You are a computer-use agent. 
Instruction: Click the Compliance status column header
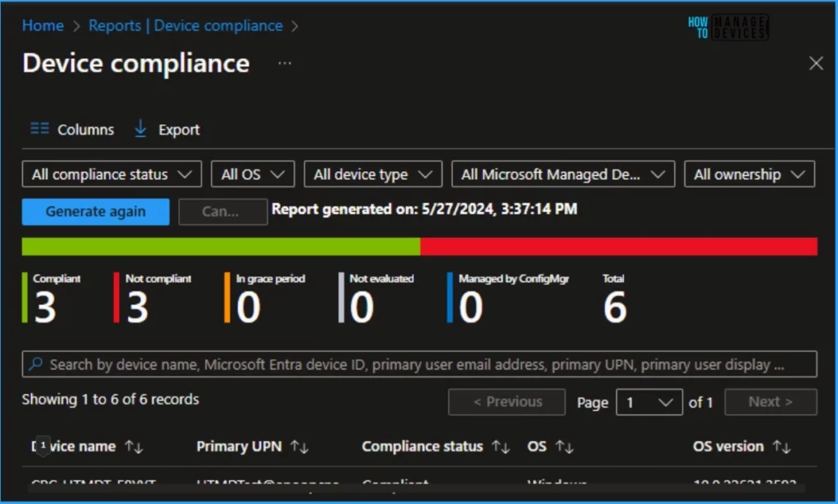tap(422, 446)
